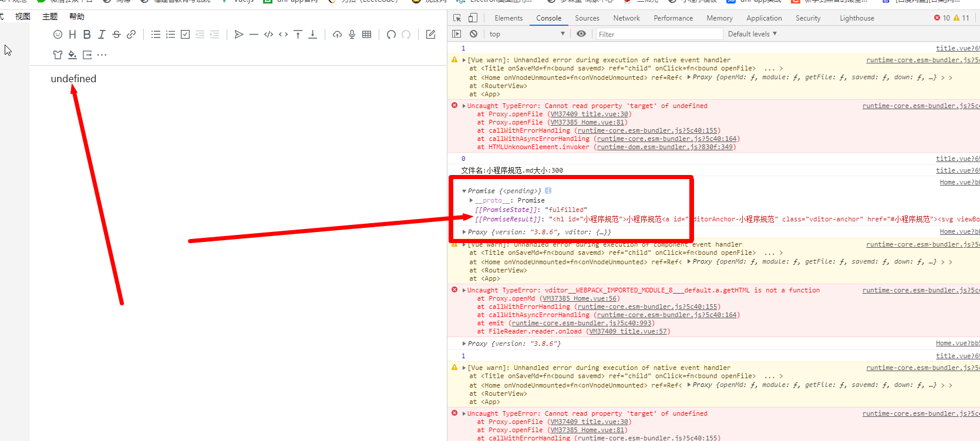The image size is (980, 441).
Task: Toggle device toolbar in DevTools
Action: 473,18
